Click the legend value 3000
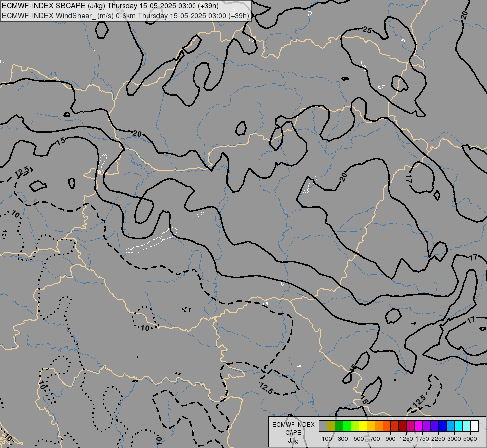The height and width of the screenshot is (448, 487). pyautogui.click(x=454, y=439)
